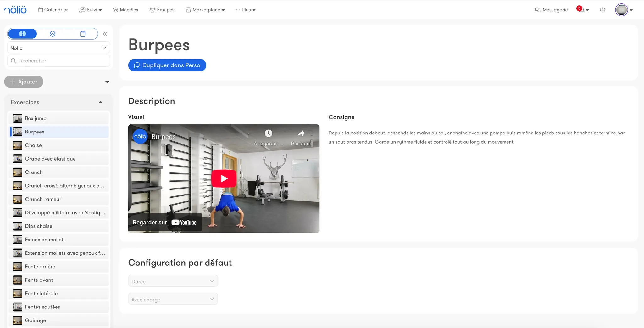Expand the notifications dropdown arrow
Viewport: 644px width, 328px height.
[587, 10]
